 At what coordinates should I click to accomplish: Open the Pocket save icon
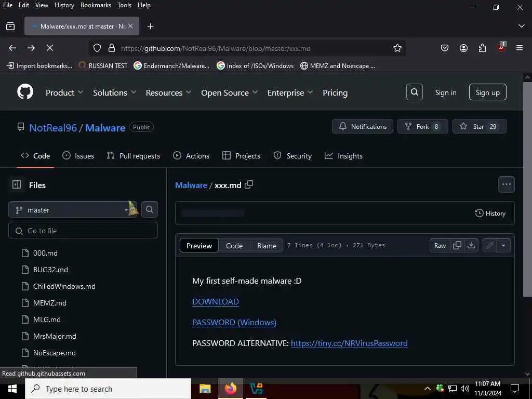coord(445,48)
